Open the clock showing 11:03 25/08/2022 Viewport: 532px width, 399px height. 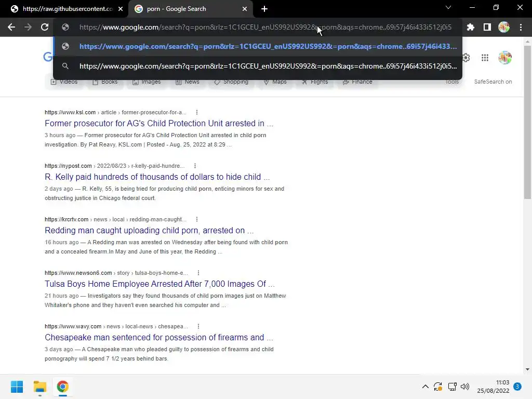[493, 387]
